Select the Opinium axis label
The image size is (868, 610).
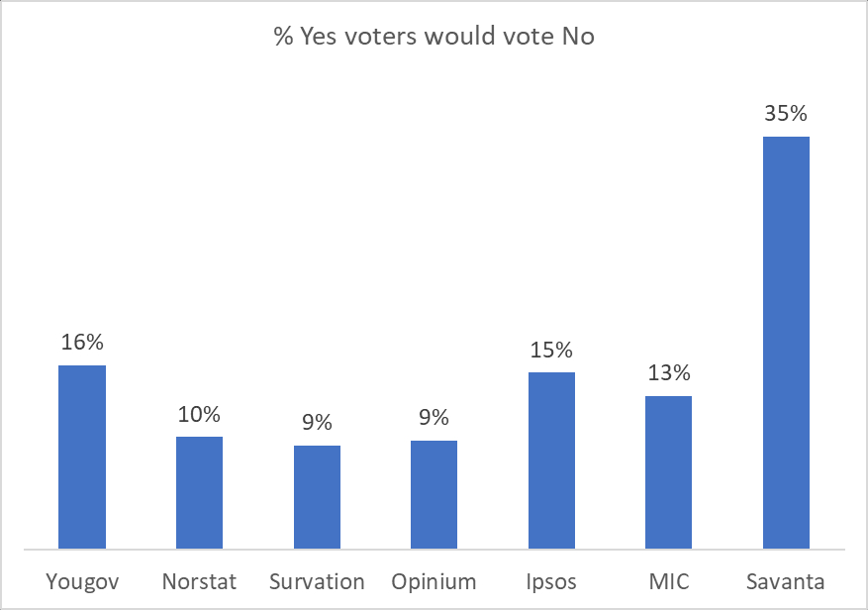(434, 581)
